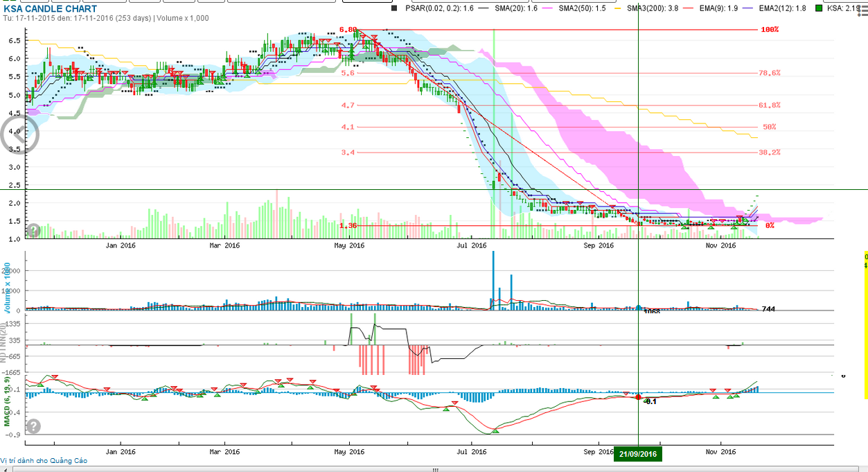Grab the horizontal scrollbar grip at the bottom
868x472 pixels.
pyautogui.click(x=435, y=469)
